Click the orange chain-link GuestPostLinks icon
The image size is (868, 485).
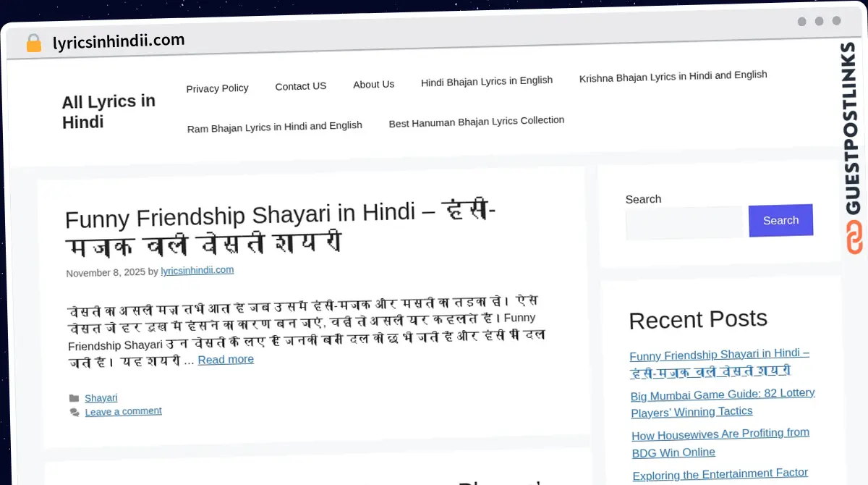click(x=854, y=237)
